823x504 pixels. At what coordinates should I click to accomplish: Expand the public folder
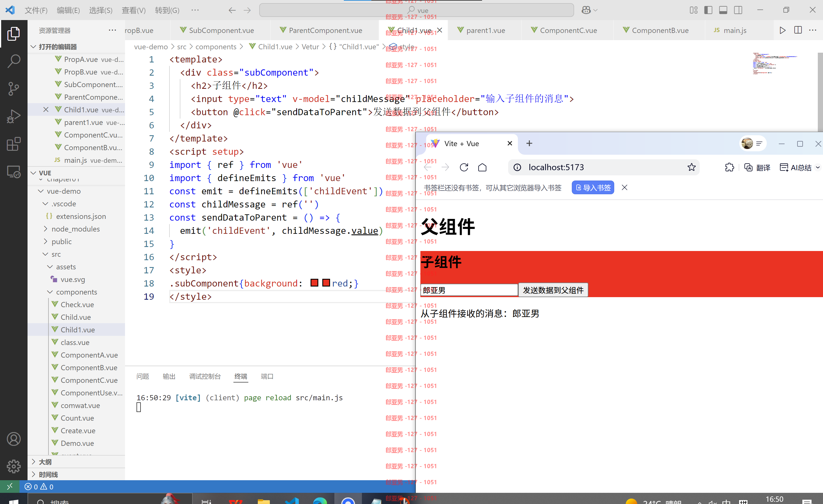coord(76,242)
